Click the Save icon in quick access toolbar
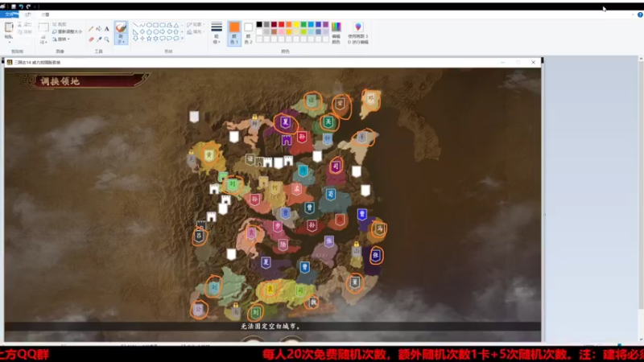 (x=13, y=6)
